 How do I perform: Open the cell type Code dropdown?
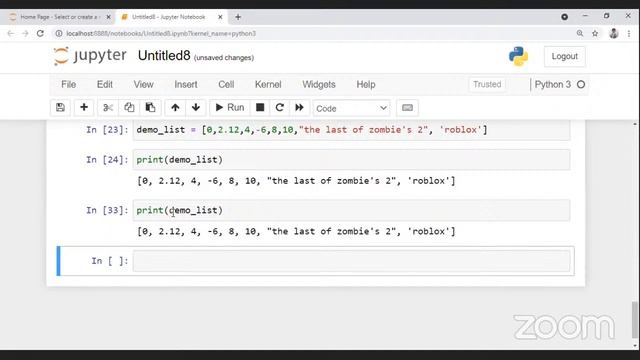click(351, 108)
